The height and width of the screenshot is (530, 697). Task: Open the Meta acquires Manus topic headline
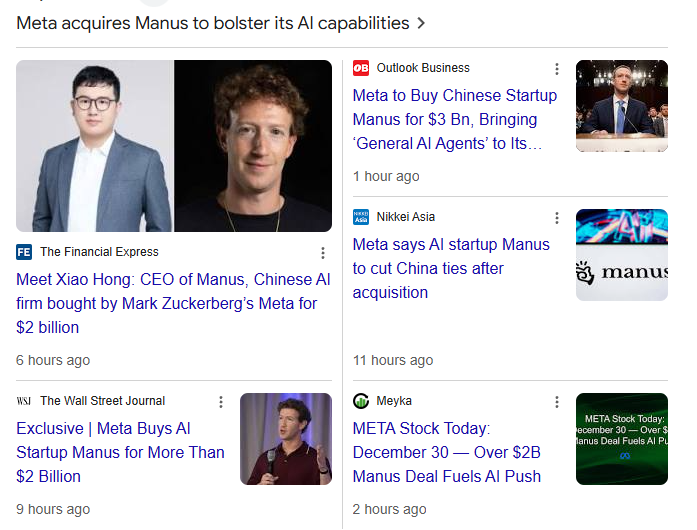pyautogui.click(x=213, y=23)
